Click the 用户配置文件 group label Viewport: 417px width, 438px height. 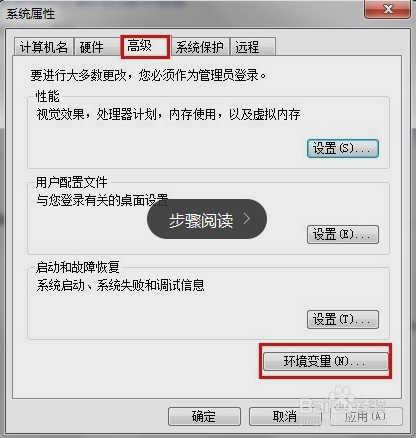point(72,182)
